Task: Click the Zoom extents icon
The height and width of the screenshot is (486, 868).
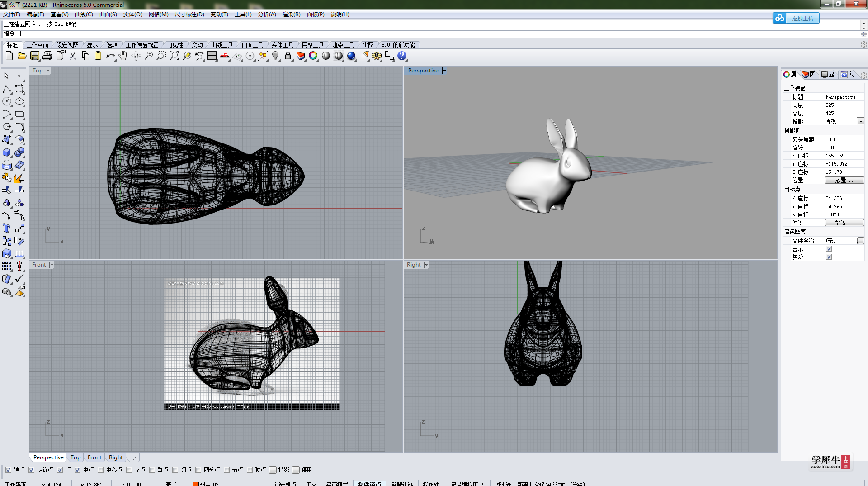Action: click(174, 56)
